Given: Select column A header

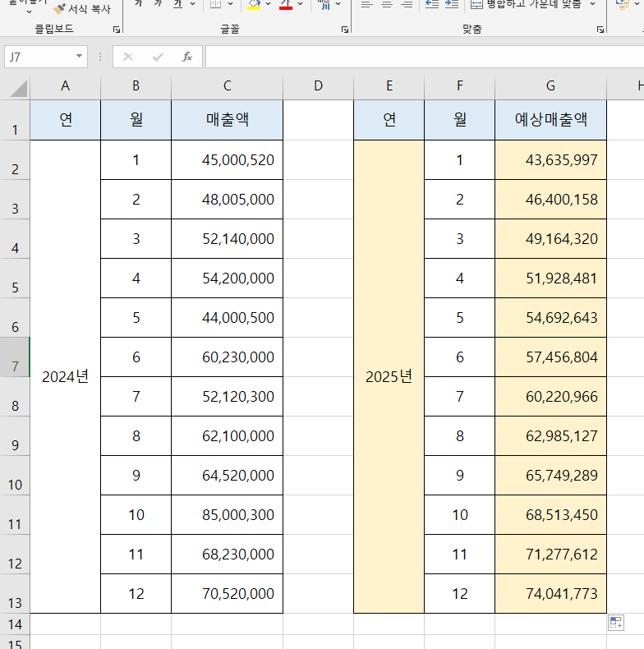Looking at the screenshot, I should click(x=66, y=86).
